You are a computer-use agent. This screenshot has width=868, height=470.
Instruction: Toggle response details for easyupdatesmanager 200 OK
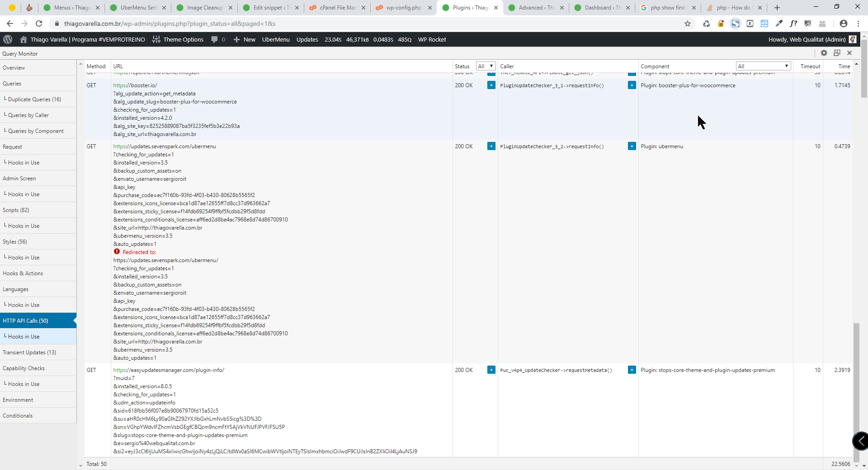[491, 370]
